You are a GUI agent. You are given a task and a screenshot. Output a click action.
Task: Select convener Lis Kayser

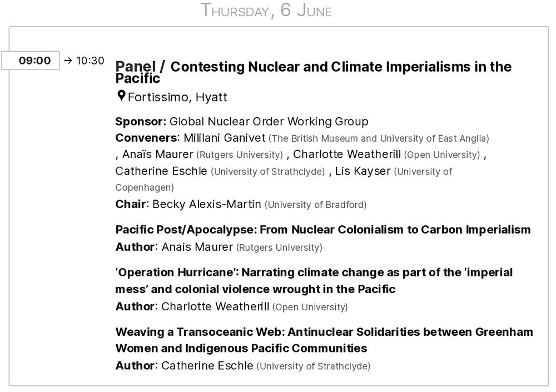point(363,171)
